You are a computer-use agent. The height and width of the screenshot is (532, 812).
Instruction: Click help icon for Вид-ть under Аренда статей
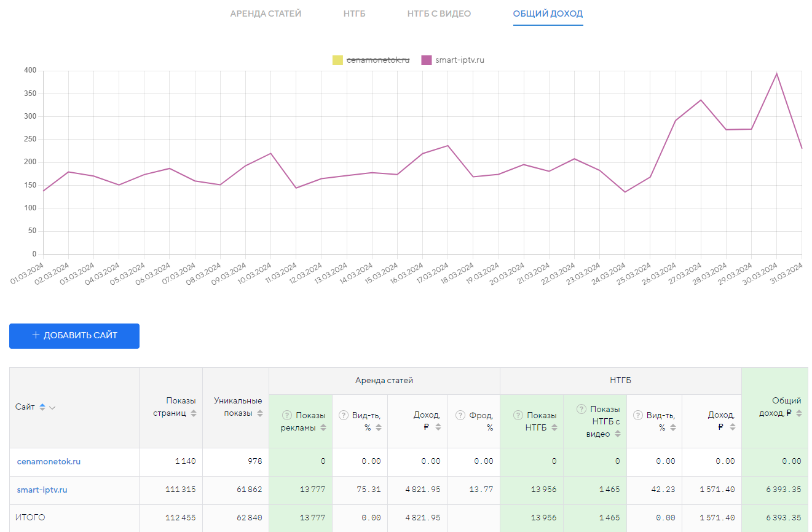344,415
